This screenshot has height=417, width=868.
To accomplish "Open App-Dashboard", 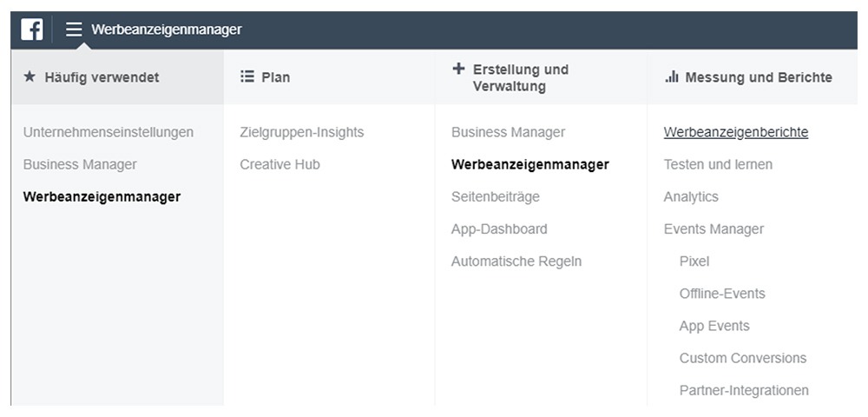I will (499, 228).
